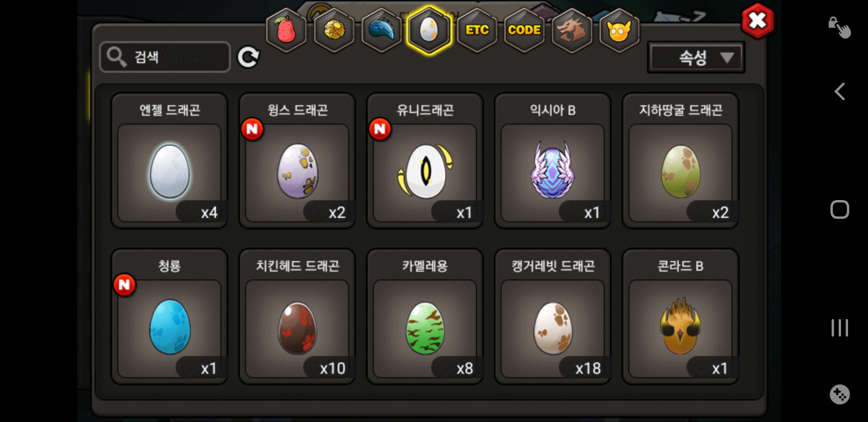Switch to the CODE tab
Viewport: 868px width, 422px height.
click(x=524, y=30)
